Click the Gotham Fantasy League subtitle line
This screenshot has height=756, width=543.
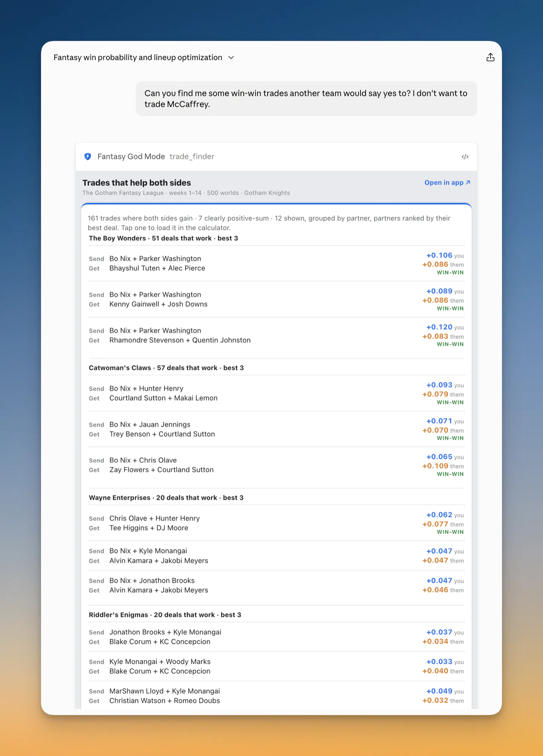click(x=186, y=193)
